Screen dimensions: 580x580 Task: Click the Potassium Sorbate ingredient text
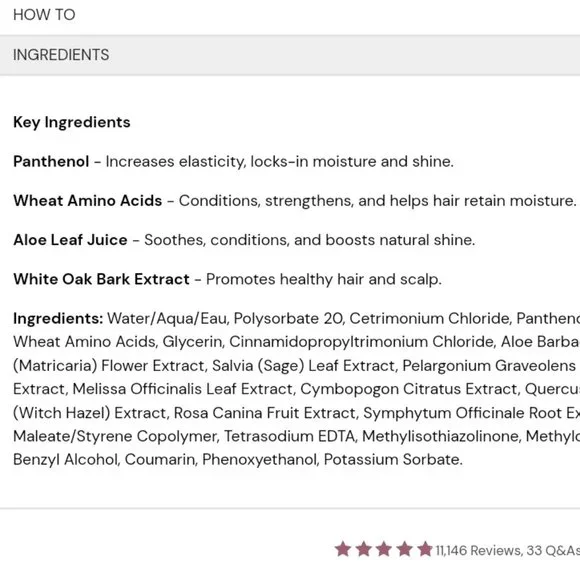pos(393,460)
